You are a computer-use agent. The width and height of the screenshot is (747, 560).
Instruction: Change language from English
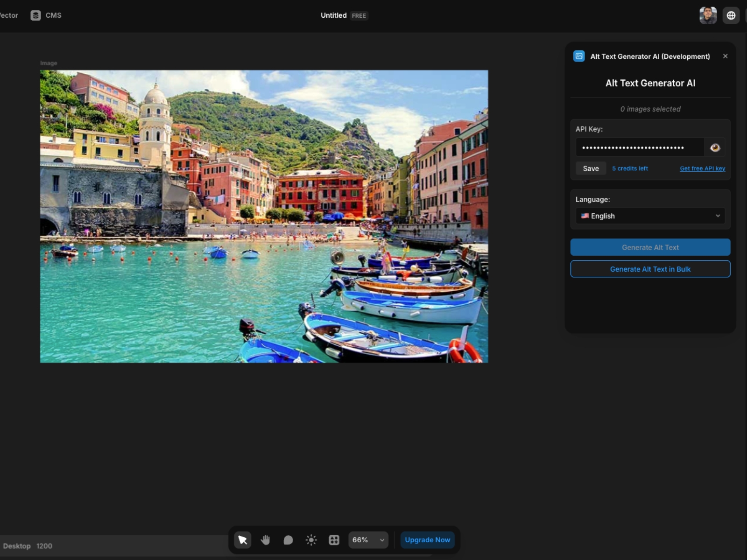pos(650,216)
